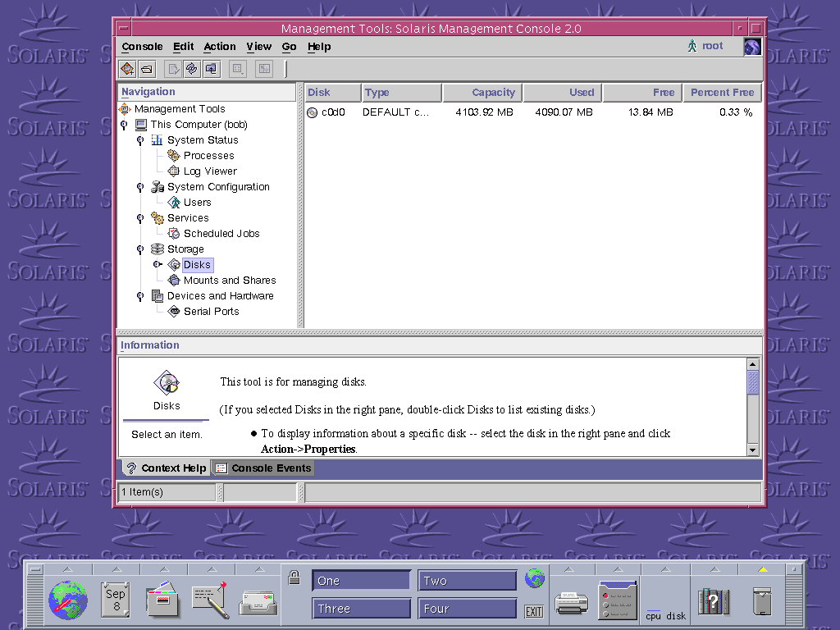Click the large Disks icon in Information pane
Viewport: 840px width, 630px height.
click(167, 383)
